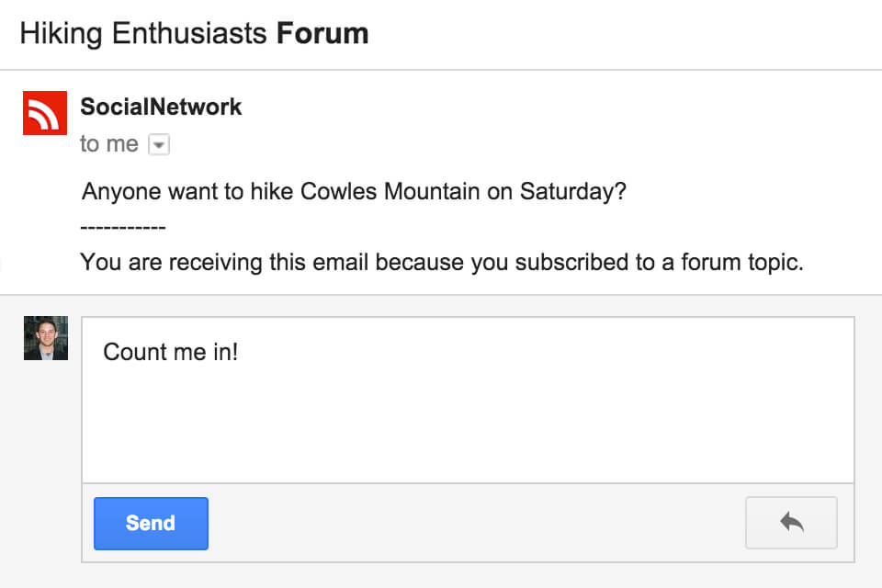Viewport: 882px width, 588px height.
Task: Click empty space inside the reply box
Action: 469,423
